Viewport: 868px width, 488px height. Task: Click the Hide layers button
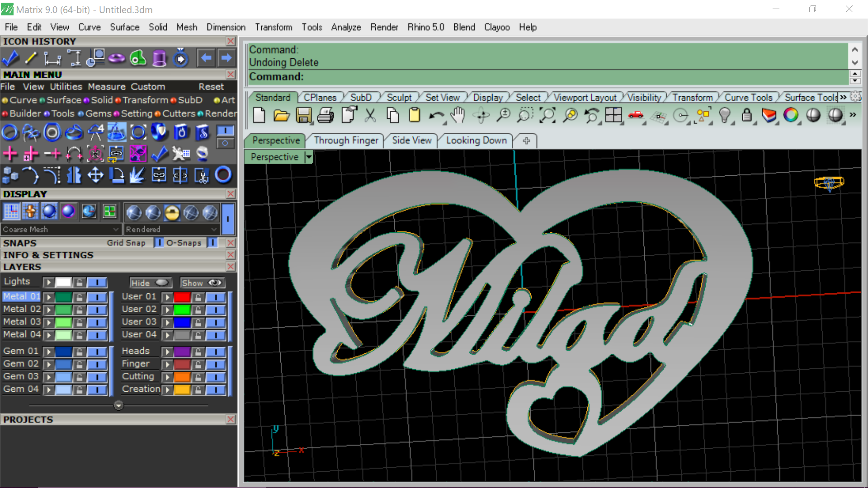(151, 283)
